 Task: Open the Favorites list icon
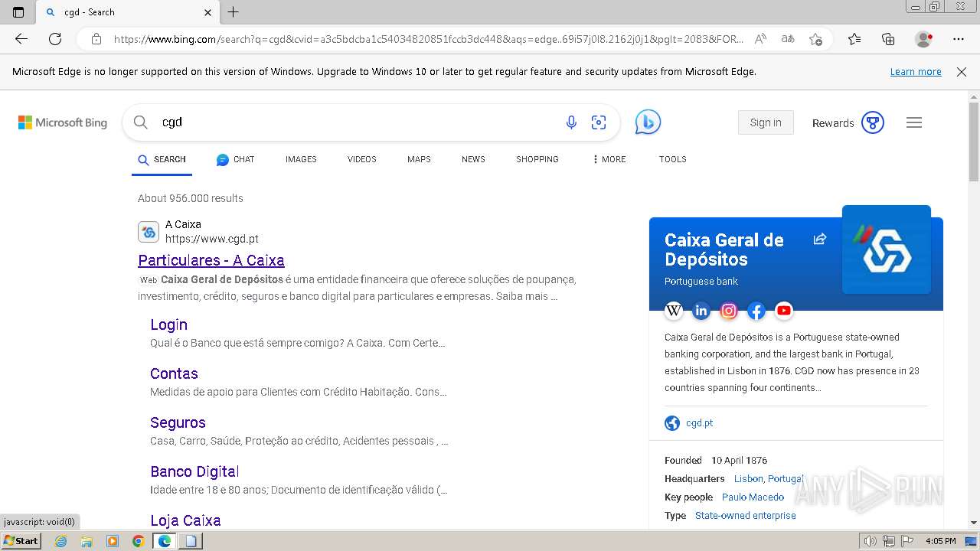pyautogui.click(x=854, y=39)
